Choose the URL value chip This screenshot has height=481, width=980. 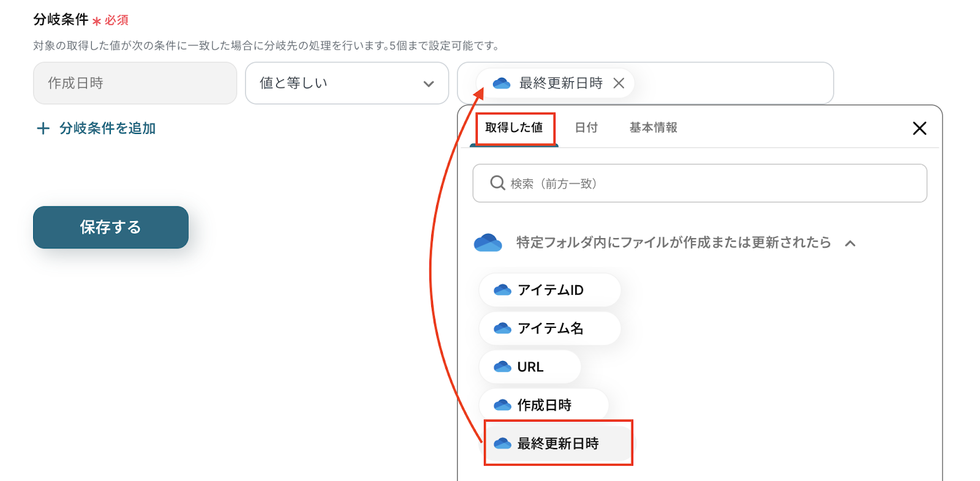coord(530,367)
